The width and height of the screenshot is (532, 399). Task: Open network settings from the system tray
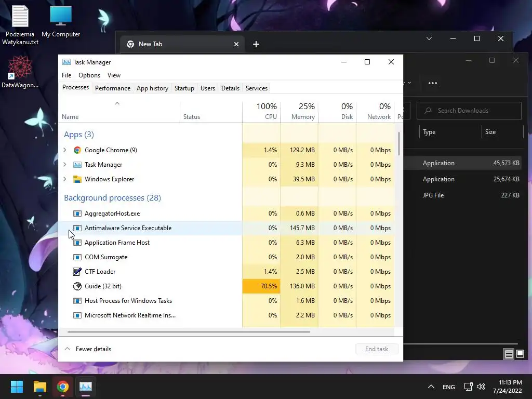(x=469, y=387)
